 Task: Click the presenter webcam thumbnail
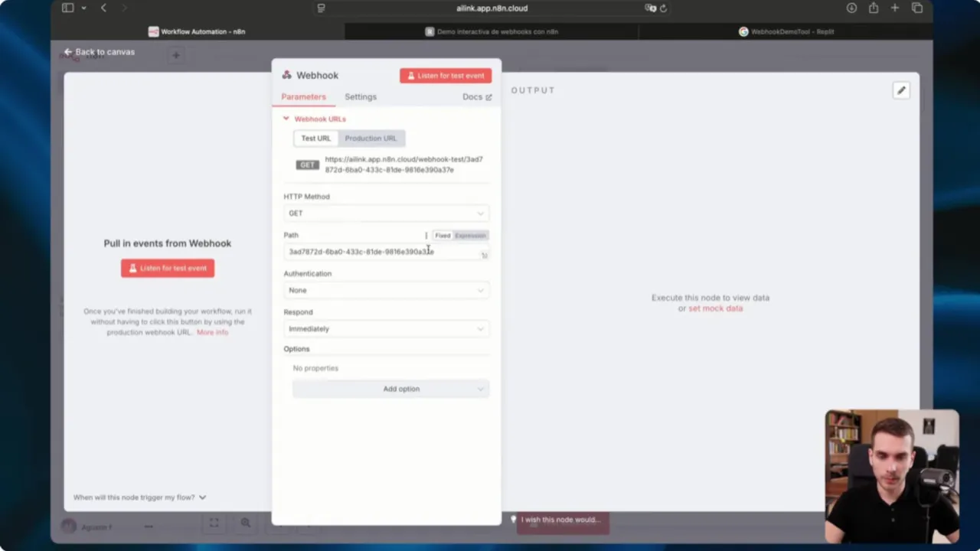(892, 476)
